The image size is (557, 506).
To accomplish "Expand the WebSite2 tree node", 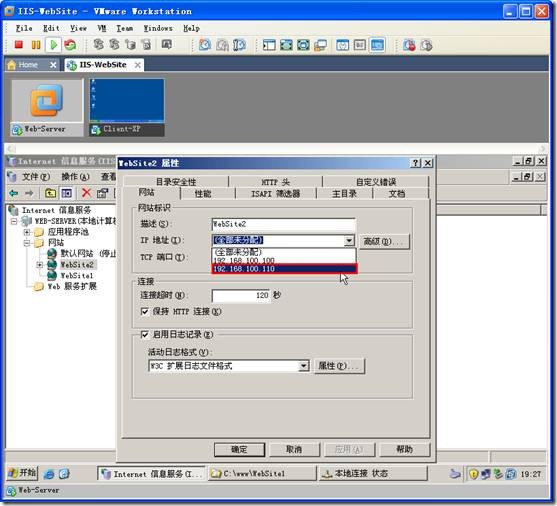I will (x=40, y=265).
